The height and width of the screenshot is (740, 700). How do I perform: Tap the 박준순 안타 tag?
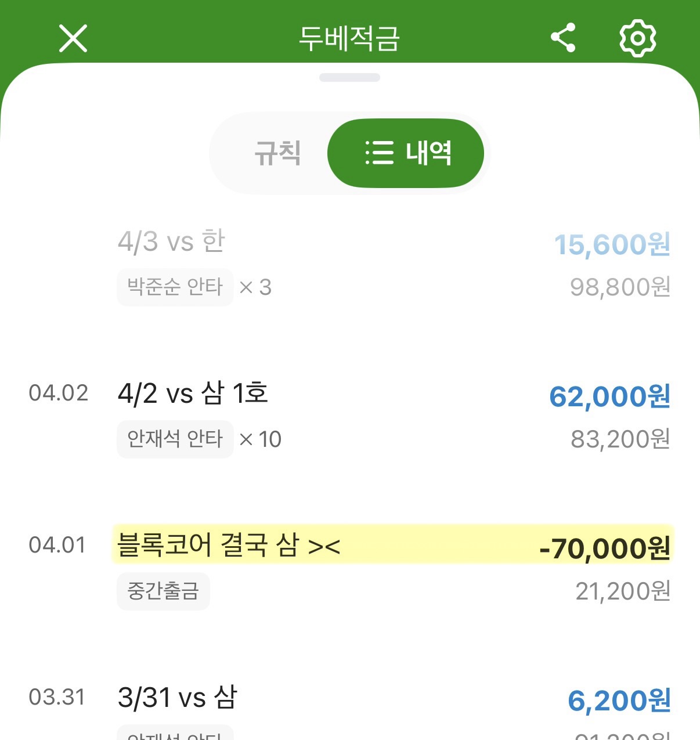click(x=175, y=287)
